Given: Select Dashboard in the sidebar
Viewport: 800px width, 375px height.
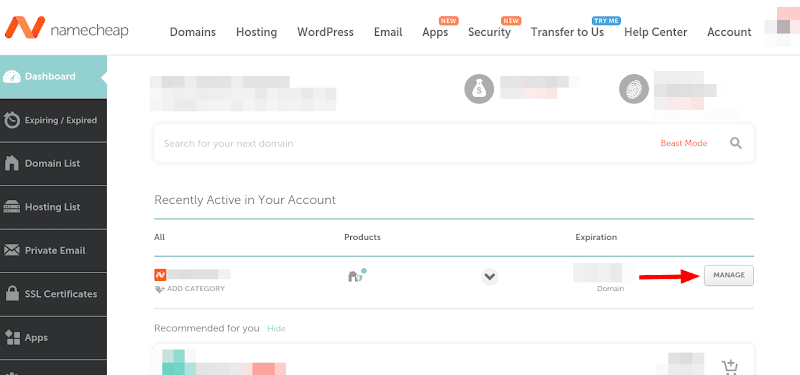Looking at the screenshot, I should coord(53,77).
